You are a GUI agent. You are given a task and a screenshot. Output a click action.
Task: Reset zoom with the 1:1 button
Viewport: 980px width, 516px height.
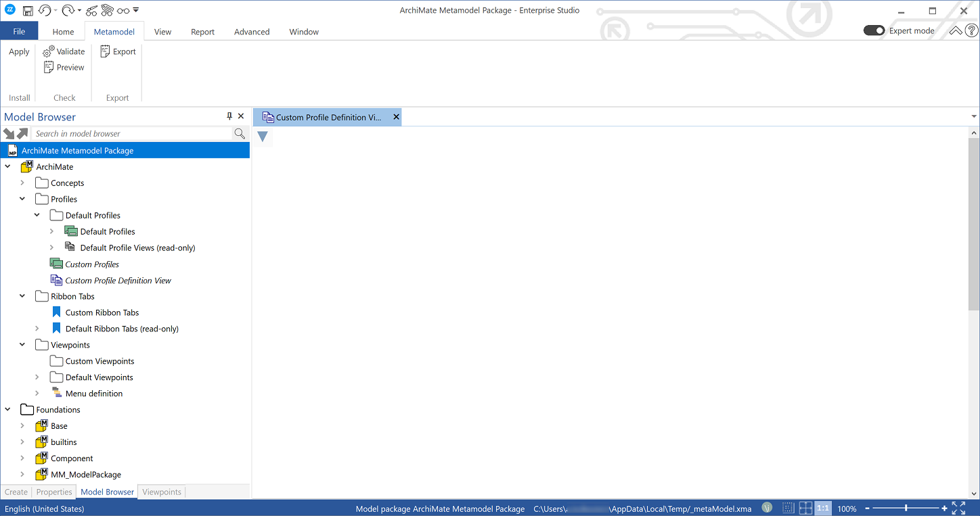823,508
